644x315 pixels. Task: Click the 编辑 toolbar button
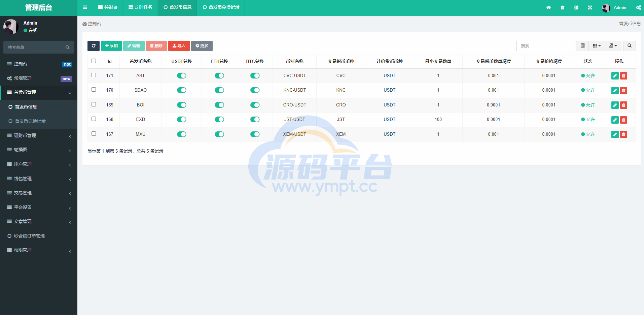coord(134,46)
